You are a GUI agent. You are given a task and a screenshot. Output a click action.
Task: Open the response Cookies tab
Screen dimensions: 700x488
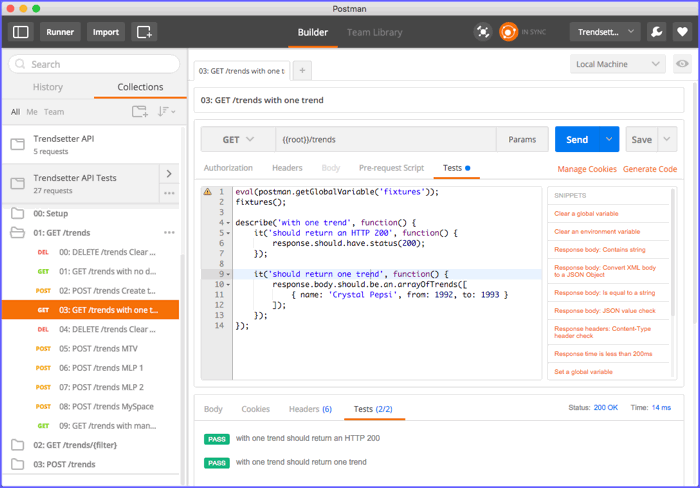tap(255, 409)
